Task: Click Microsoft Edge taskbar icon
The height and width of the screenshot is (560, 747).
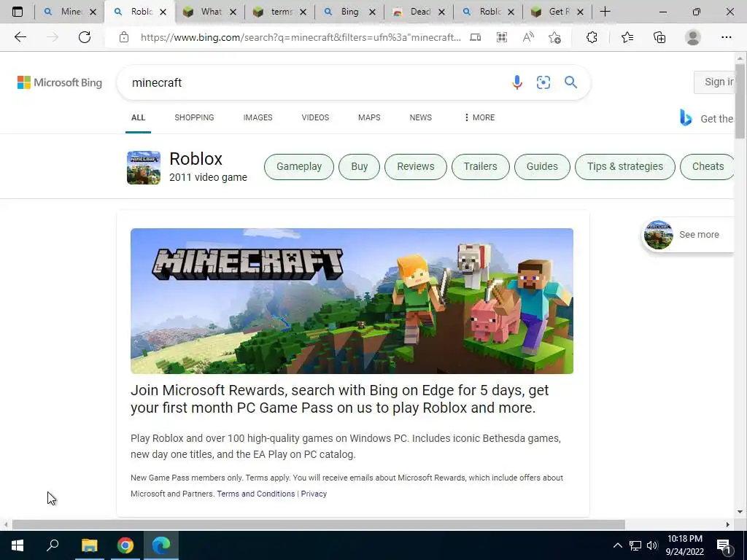Action: [x=161, y=545]
